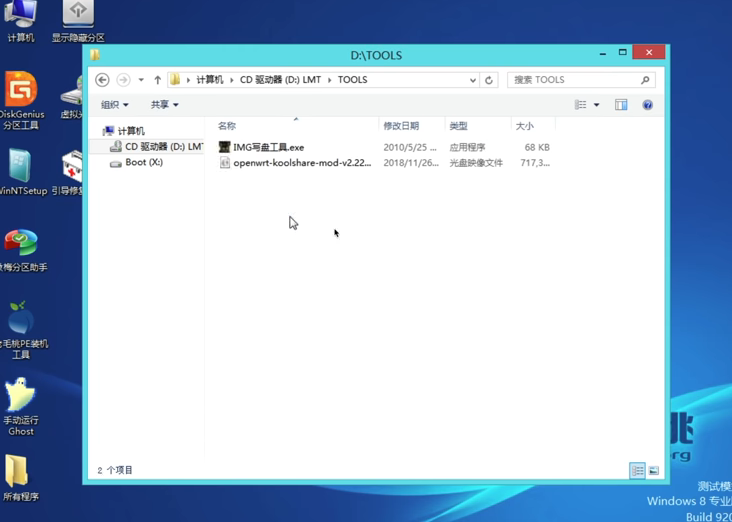Click CD 驱动器 (D:) LMT breadcrumb

(x=281, y=80)
